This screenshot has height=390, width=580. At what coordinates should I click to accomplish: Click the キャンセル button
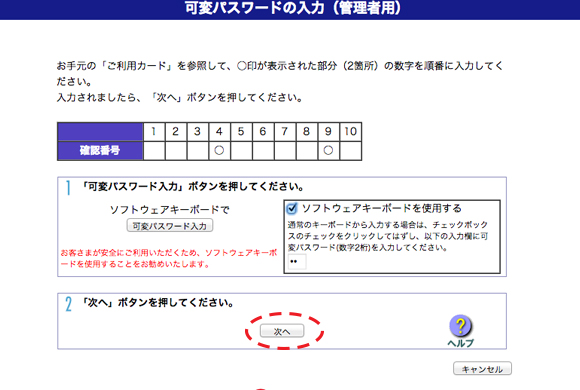click(x=482, y=369)
